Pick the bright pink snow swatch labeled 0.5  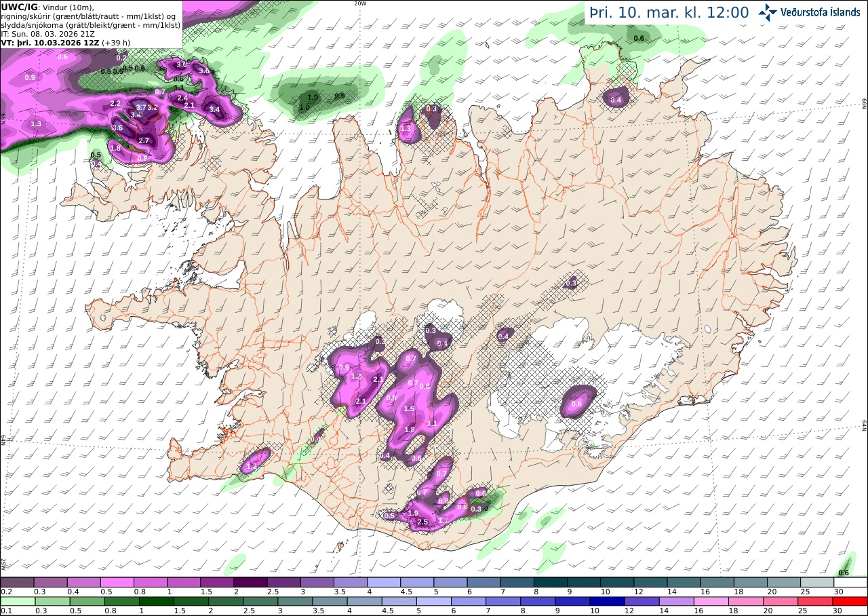[x=117, y=582]
